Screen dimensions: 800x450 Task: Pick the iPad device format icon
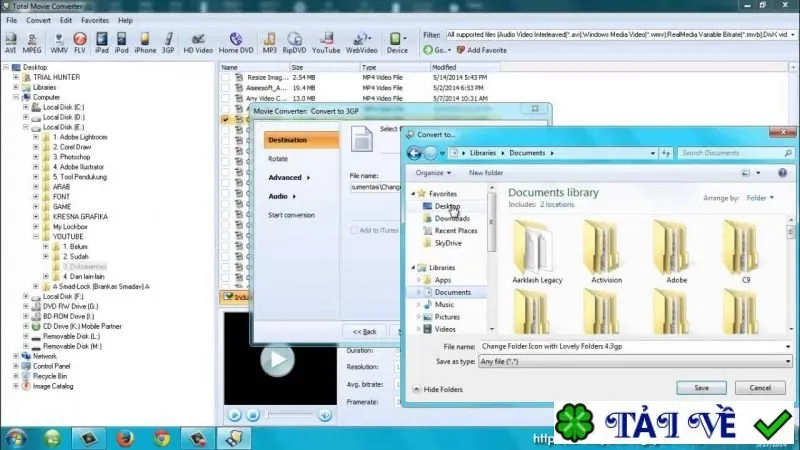pyautogui.click(x=102, y=43)
